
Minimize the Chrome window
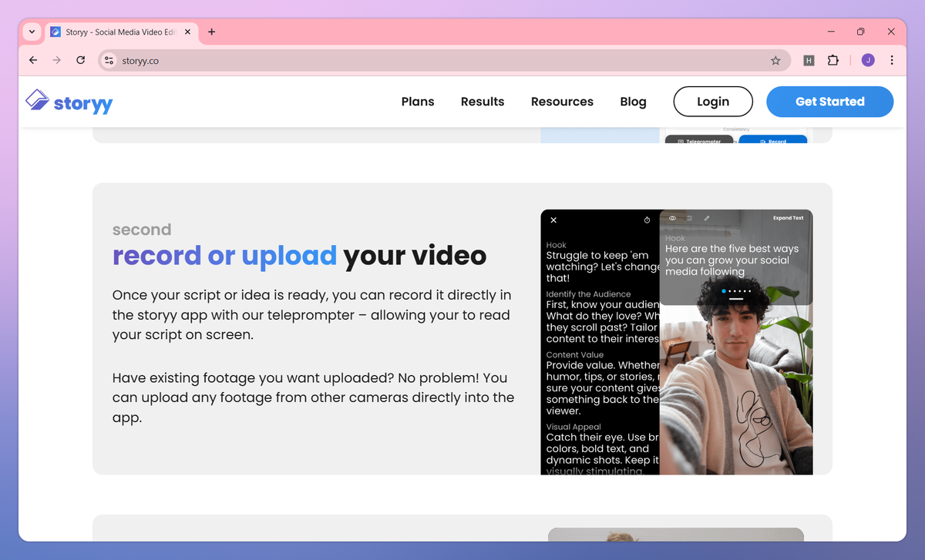(x=831, y=32)
